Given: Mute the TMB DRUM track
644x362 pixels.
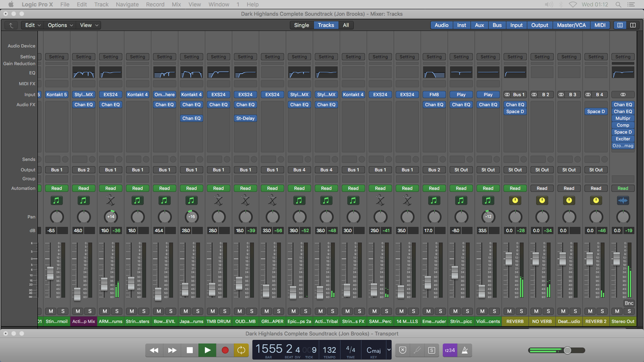Looking at the screenshot, I should pyautogui.click(x=212, y=311).
